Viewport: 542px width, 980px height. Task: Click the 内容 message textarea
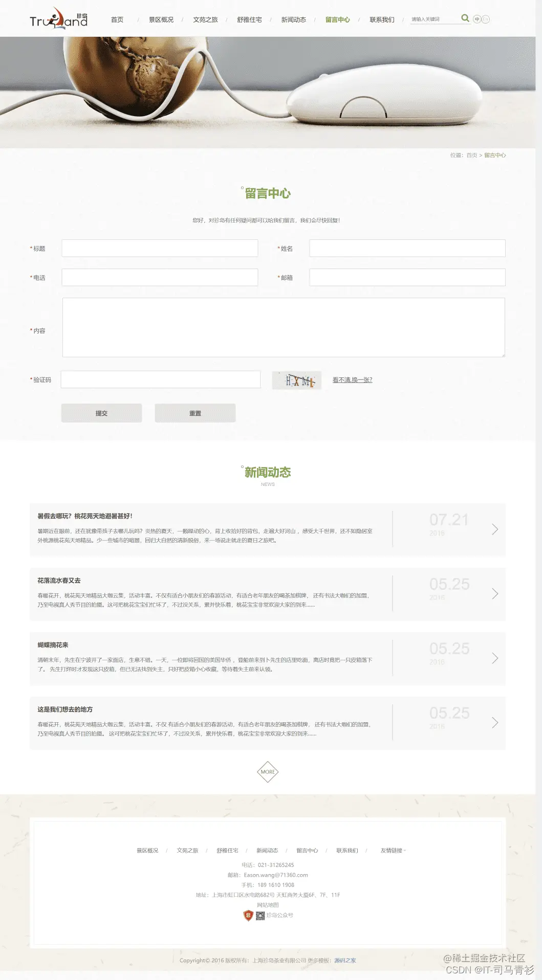pos(284,327)
